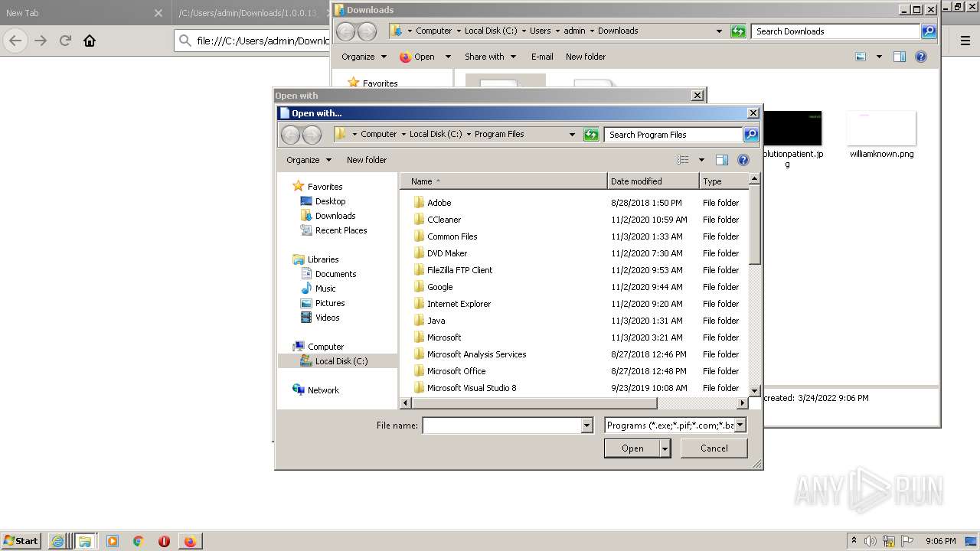This screenshot has width=980, height=551.
Task: Sort by the Type column header
Action: pos(723,181)
